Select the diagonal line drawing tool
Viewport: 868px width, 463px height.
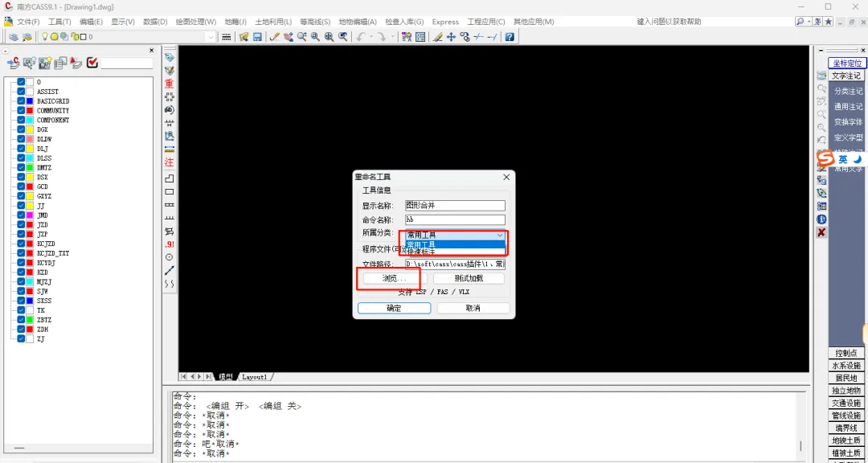(x=170, y=270)
